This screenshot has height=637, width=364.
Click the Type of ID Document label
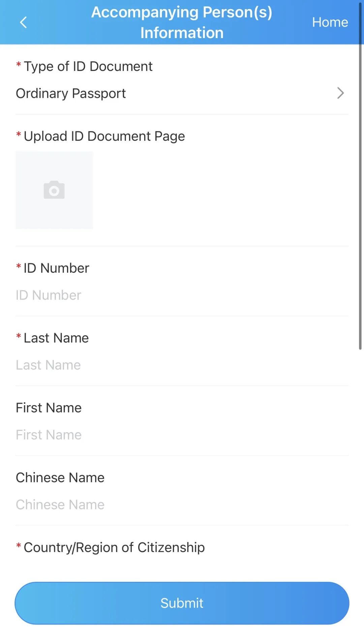click(x=88, y=66)
